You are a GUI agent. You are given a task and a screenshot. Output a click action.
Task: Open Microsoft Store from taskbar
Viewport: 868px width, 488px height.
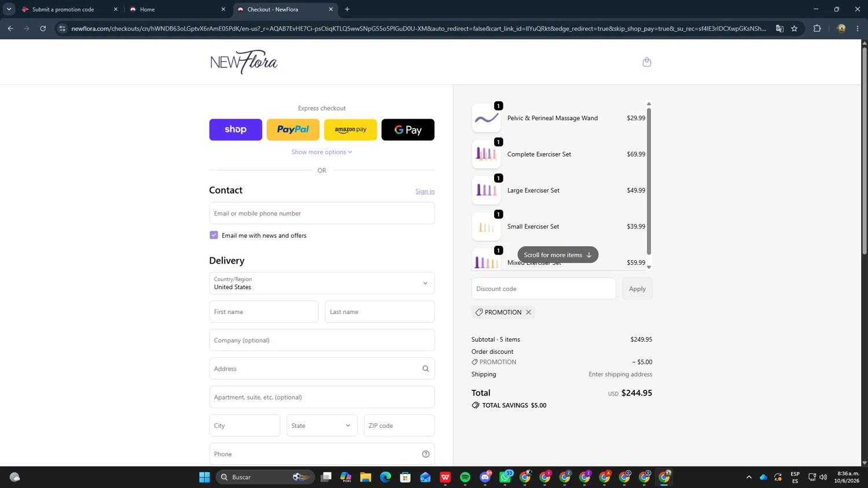[x=406, y=477]
